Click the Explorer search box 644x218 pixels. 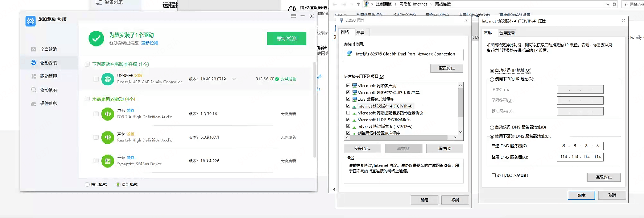click(x=632, y=4)
